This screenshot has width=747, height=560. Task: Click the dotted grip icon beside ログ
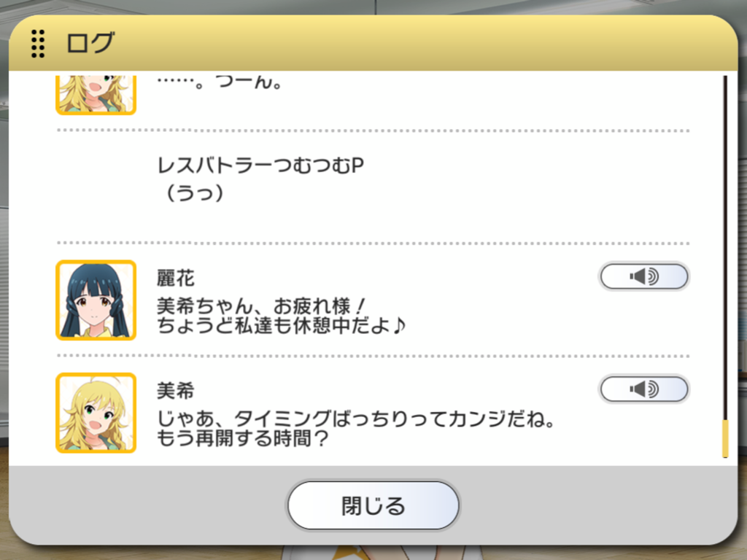point(38,44)
